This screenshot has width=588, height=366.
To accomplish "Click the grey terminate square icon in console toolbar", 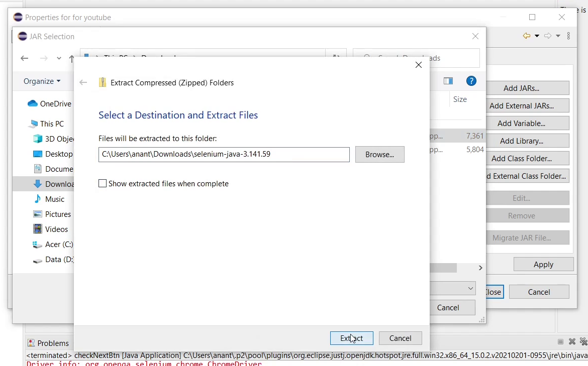I will tap(560, 341).
